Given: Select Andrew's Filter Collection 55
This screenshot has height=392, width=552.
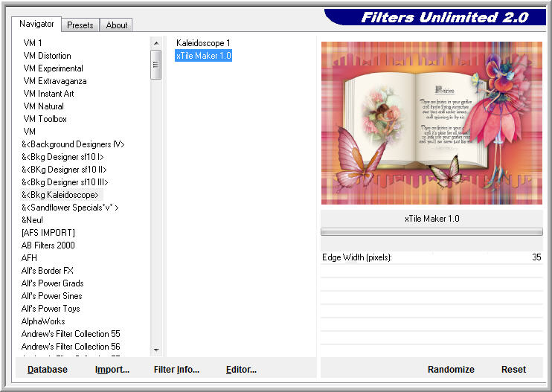Looking at the screenshot, I should [71, 334].
